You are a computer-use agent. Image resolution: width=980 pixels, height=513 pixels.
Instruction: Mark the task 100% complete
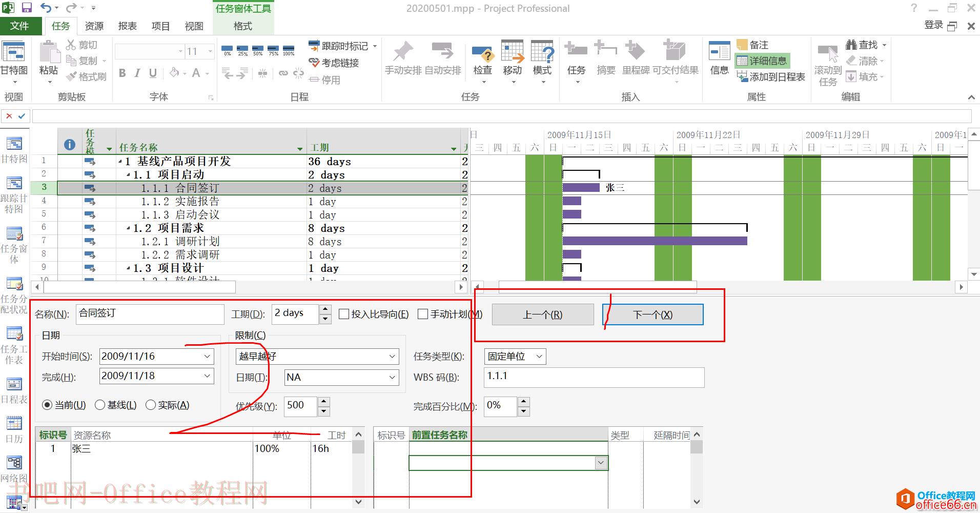coord(289,50)
